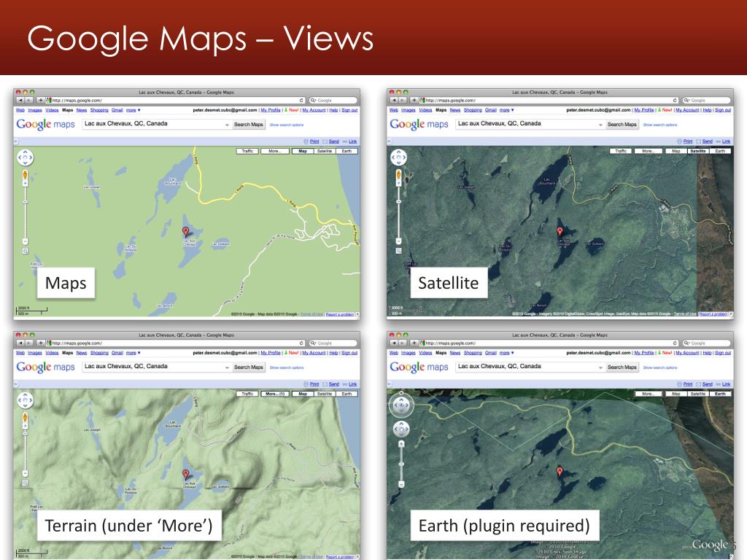Click the move joystick in the Earth view
Screen dimensions: 747x560
(x=401, y=429)
